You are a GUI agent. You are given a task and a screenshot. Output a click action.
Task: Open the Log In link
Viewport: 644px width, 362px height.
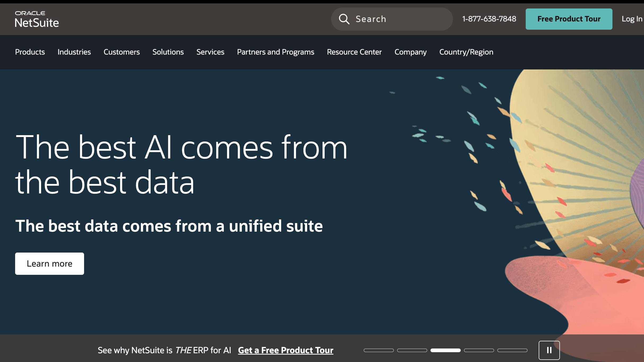click(632, 19)
